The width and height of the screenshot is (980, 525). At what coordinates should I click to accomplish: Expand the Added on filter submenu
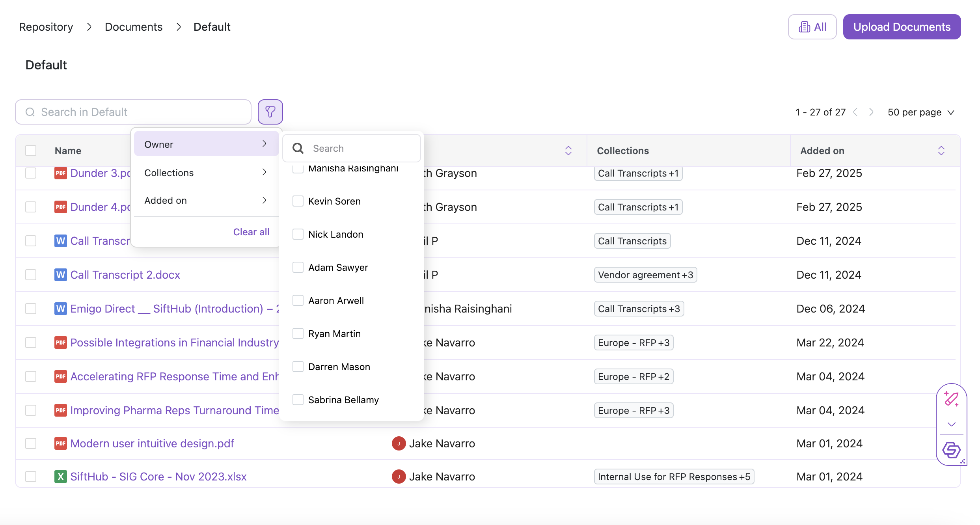206,200
